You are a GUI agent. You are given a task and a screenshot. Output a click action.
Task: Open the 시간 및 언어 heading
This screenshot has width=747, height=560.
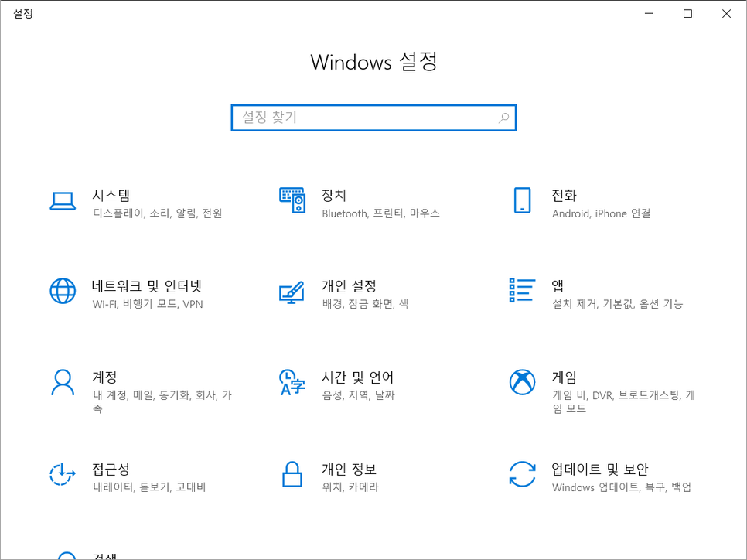[358, 377]
